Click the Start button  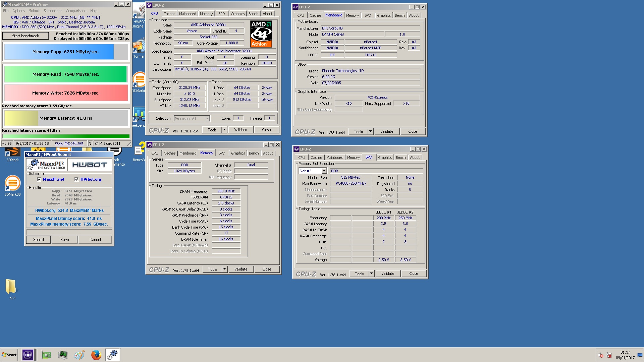(x=9, y=355)
